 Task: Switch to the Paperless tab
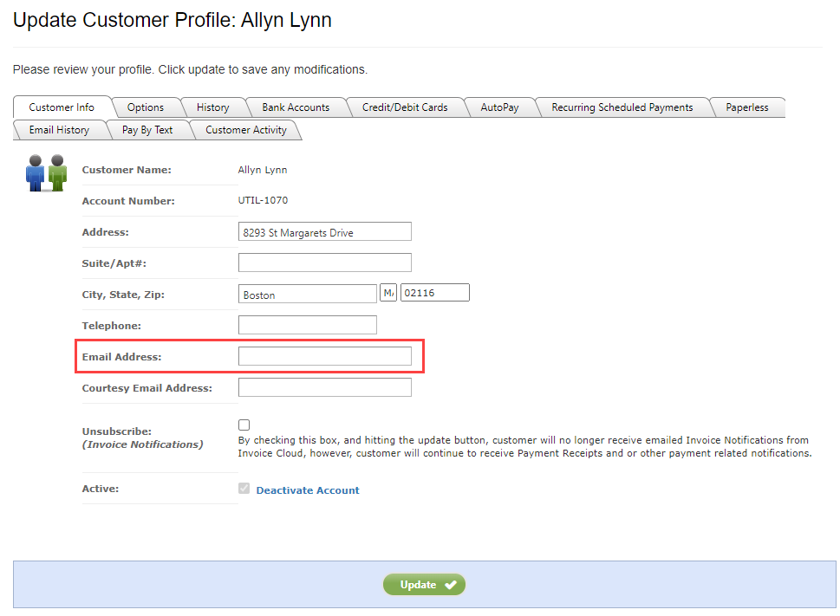click(747, 107)
